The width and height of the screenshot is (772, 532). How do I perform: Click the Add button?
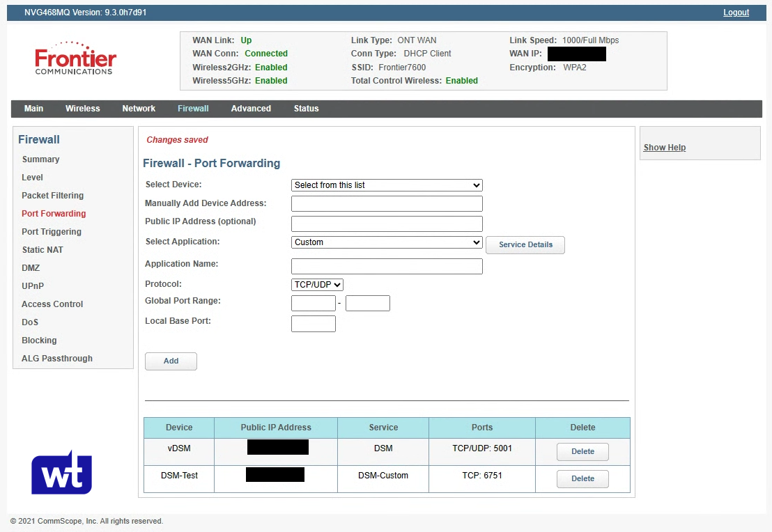coord(171,361)
